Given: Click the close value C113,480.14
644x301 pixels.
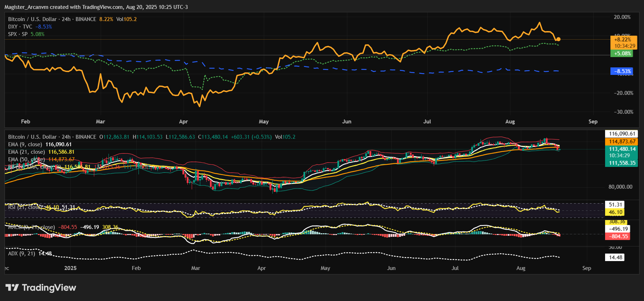Looking at the screenshot, I should coord(213,137).
